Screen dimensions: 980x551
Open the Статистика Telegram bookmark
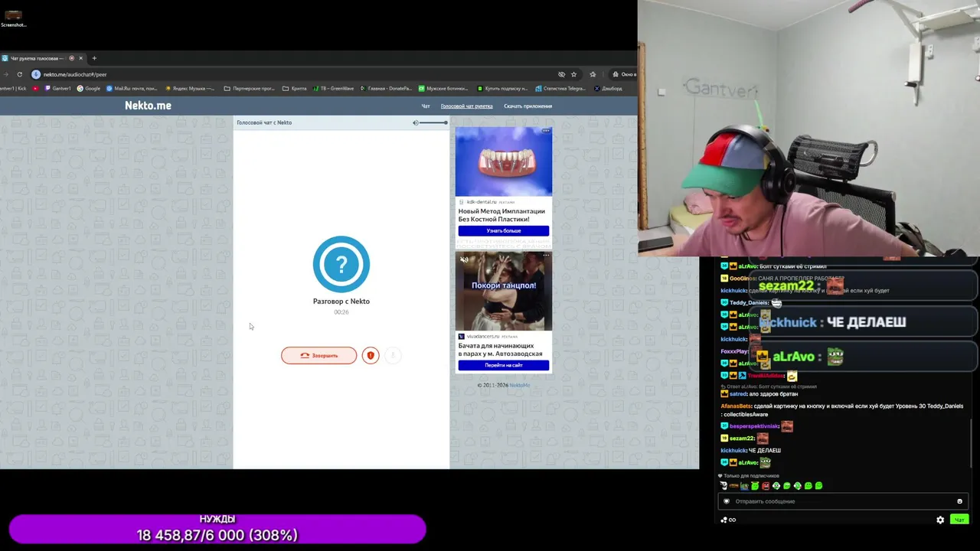click(x=560, y=88)
